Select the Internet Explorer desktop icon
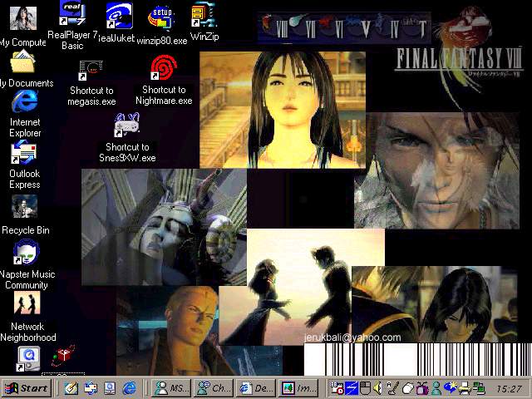Viewport: 532px width, 399px height. tap(24, 102)
